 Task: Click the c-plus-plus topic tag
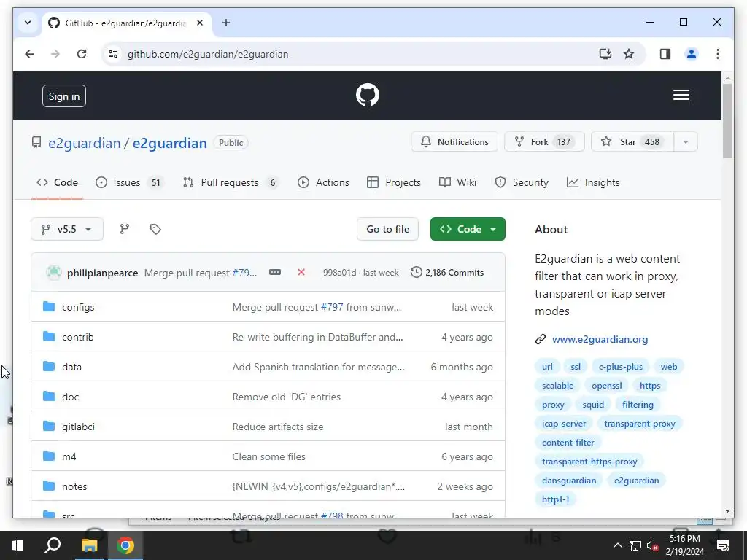click(620, 367)
